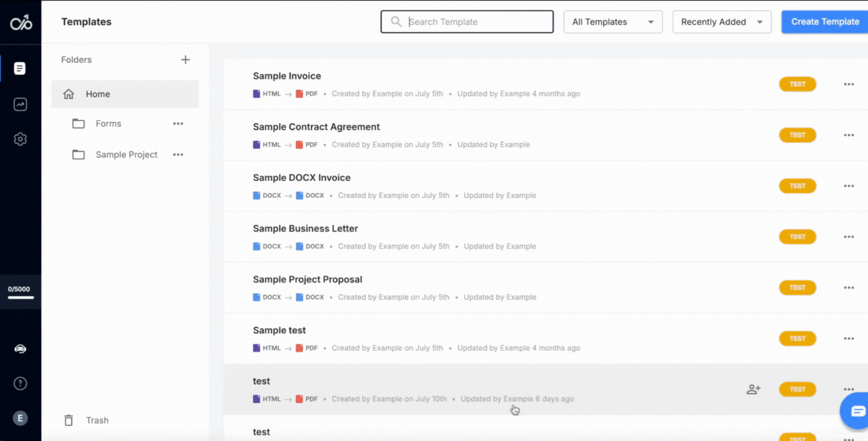
Task: Open the Forms folder options menu
Action: (178, 124)
